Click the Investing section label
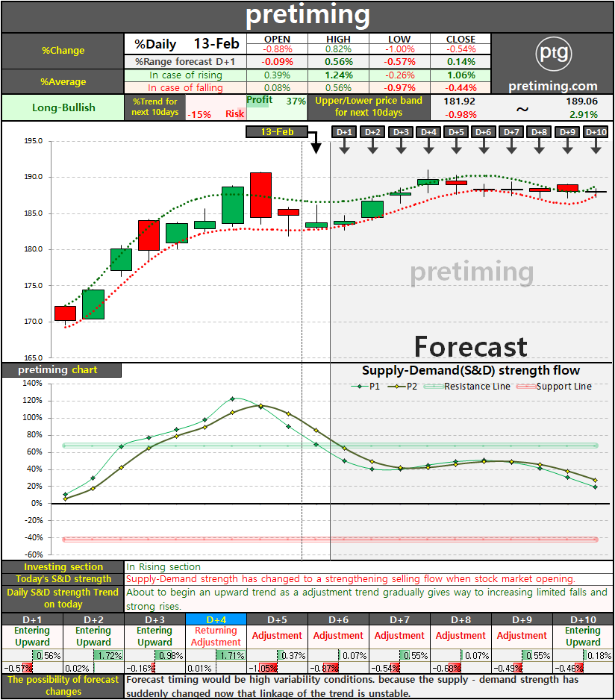 pyautogui.click(x=63, y=567)
